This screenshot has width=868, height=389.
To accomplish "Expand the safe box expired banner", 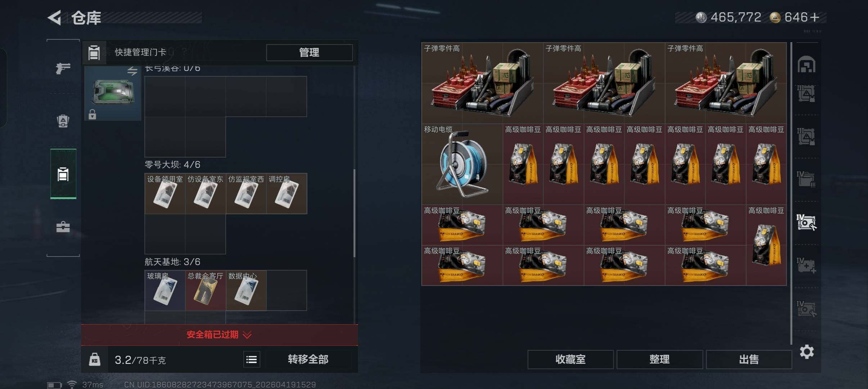I will (219, 335).
